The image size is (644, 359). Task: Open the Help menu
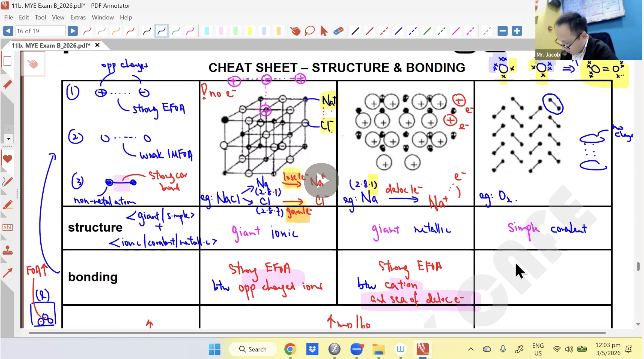pos(126,17)
